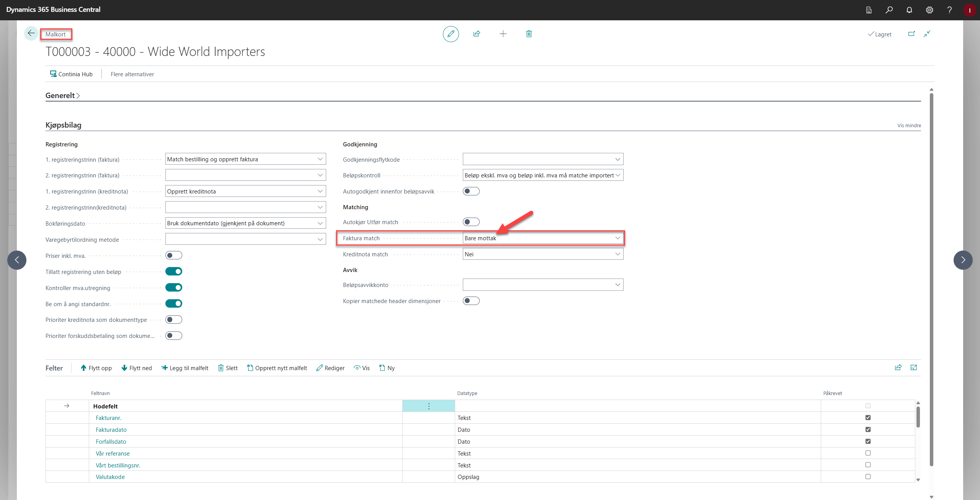
Task: Toggle Be om å angi standardnr. switch
Action: (174, 304)
